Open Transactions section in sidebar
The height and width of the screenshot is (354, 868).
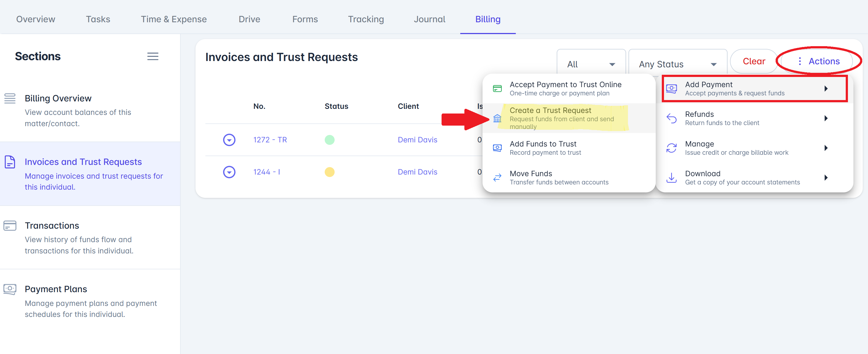[x=90, y=237]
